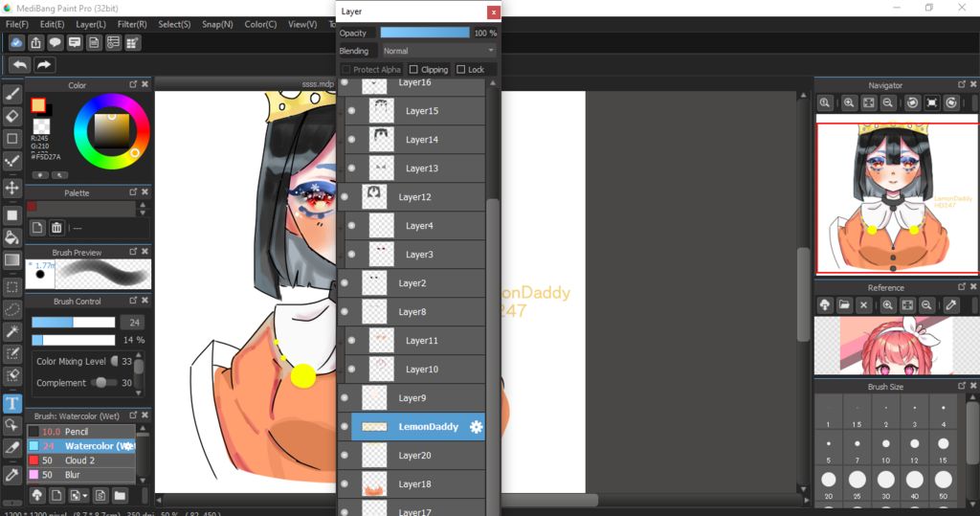Select the rectangular Select tool
The width and height of the screenshot is (980, 516).
click(11, 287)
